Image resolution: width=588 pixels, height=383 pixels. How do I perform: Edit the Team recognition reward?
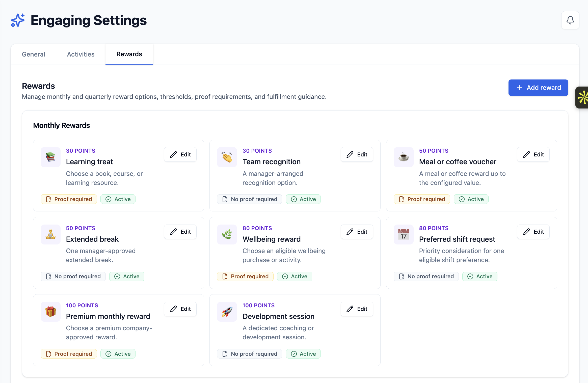point(357,154)
